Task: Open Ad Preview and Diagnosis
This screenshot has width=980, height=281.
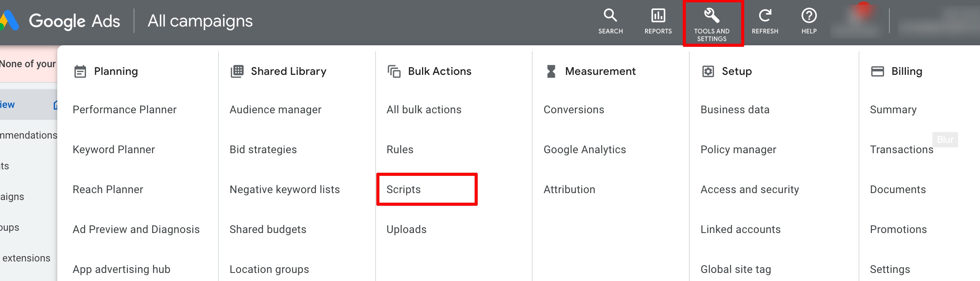Action: tap(136, 230)
